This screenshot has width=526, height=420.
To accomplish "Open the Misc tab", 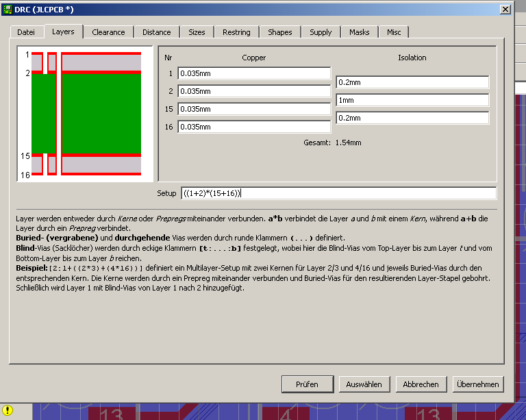I will (x=394, y=32).
